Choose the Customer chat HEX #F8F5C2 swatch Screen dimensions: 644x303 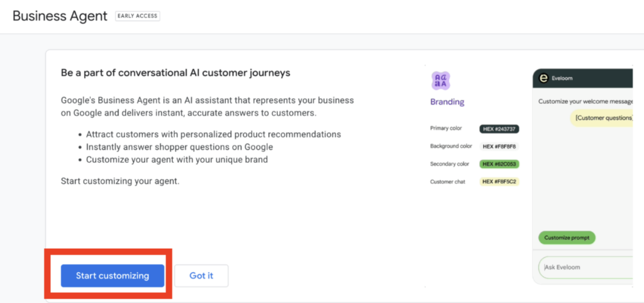499,181
